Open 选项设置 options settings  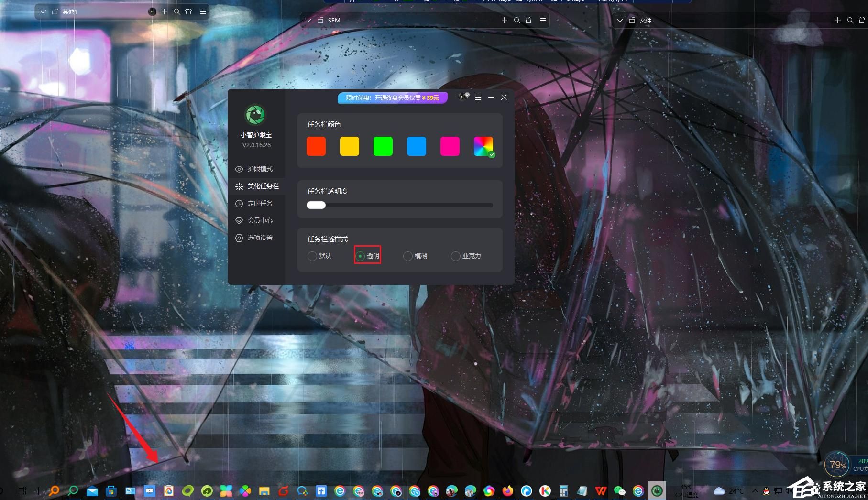pyautogui.click(x=256, y=238)
